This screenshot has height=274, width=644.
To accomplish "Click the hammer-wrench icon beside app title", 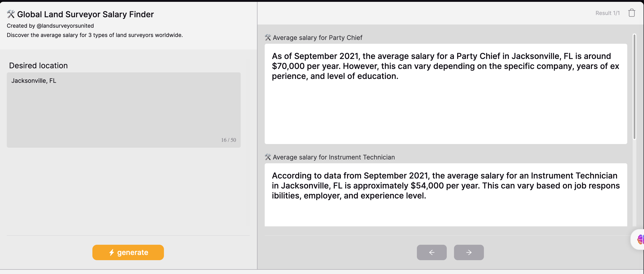I will [11, 14].
